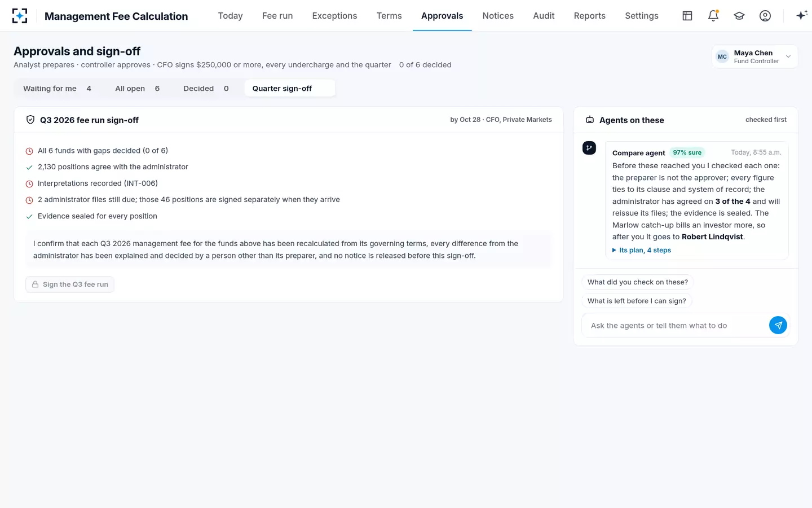The height and width of the screenshot is (508, 812).
Task: Click Sign the Q3 fee run button
Action: point(70,284)
